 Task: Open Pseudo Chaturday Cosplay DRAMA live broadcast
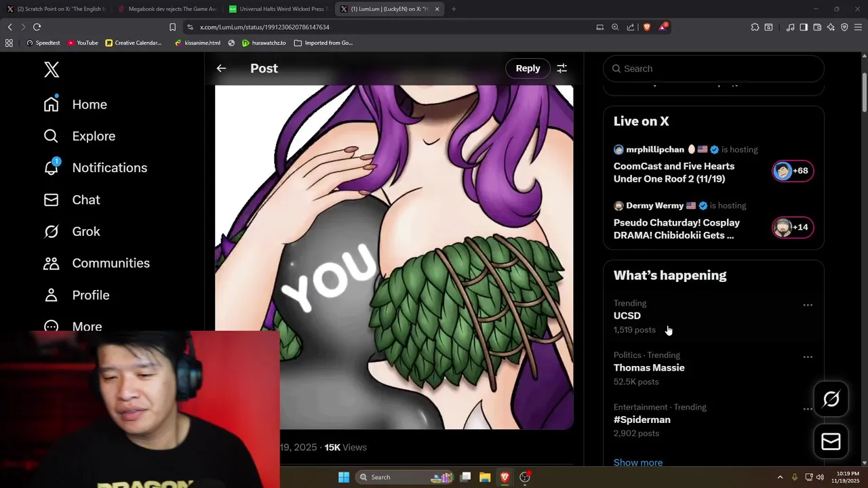point(677,229)
